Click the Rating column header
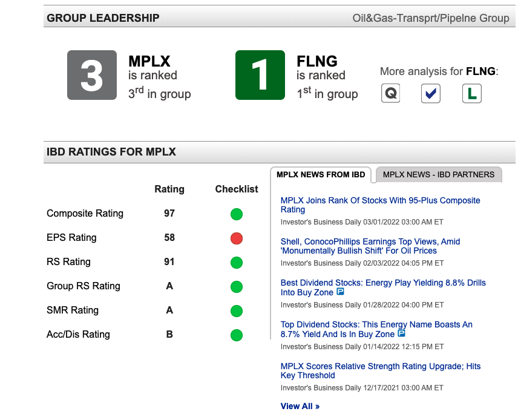The image size is (518, 420). (x=169, y=189)
